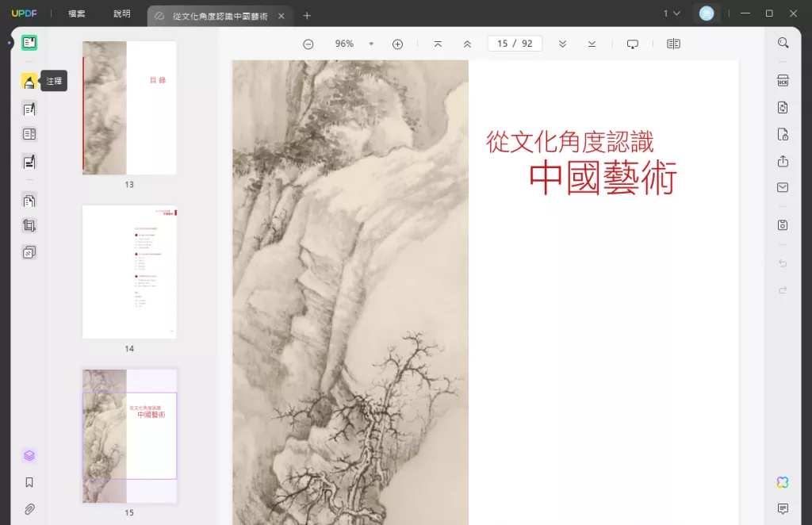Image resolution: width=812 pixels, height=525 pixels.
Task: Click the UPDF logo
Action: point(25,13)
